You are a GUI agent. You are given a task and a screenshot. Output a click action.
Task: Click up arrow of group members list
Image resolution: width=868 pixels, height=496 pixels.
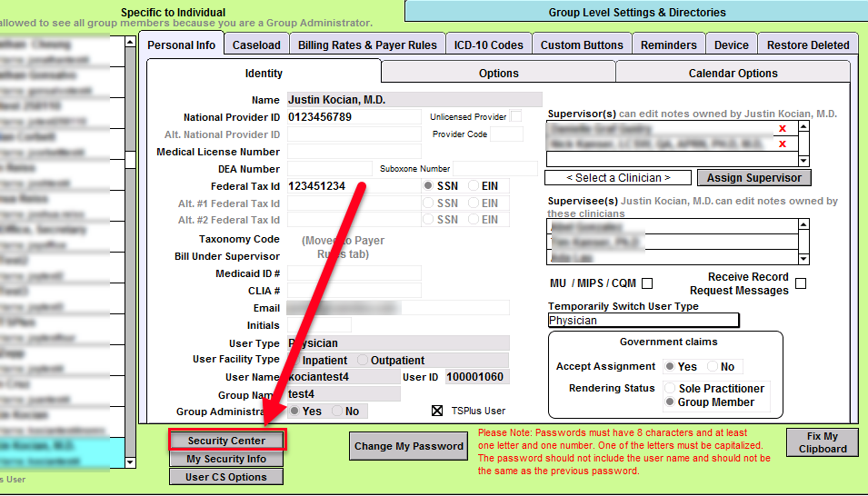(x=130, y=43)
